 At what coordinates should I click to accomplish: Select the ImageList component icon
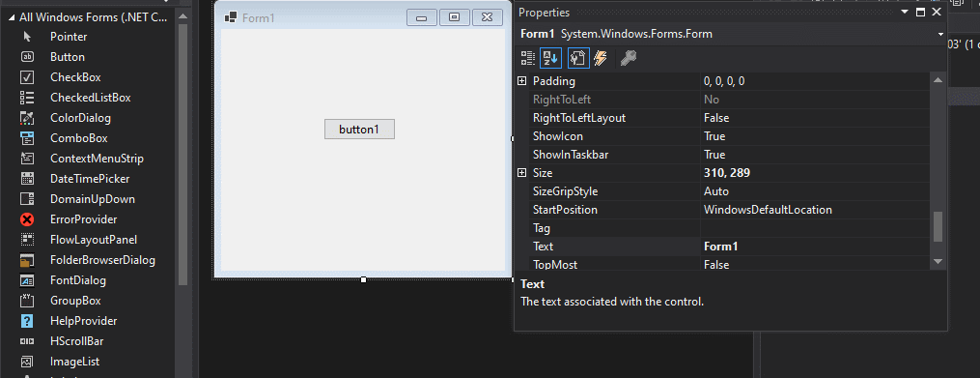pyautogui.click(x=27, y=362)
